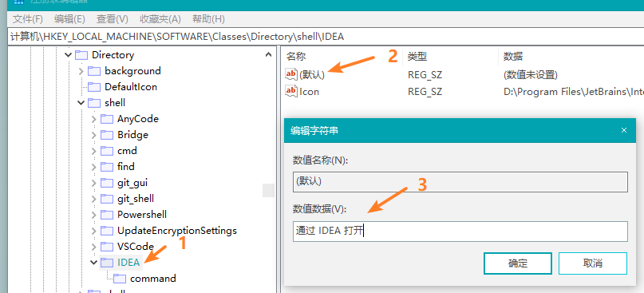This screenshot has height=293, width=644.
Task: Cancel with the 取消 button
Action: [x=593, y=263]
